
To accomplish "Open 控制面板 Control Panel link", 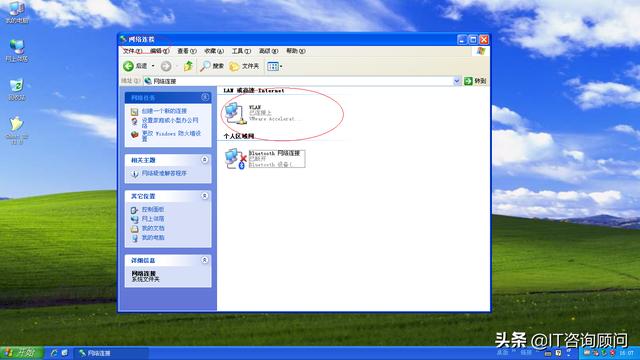I will [153, 209].
